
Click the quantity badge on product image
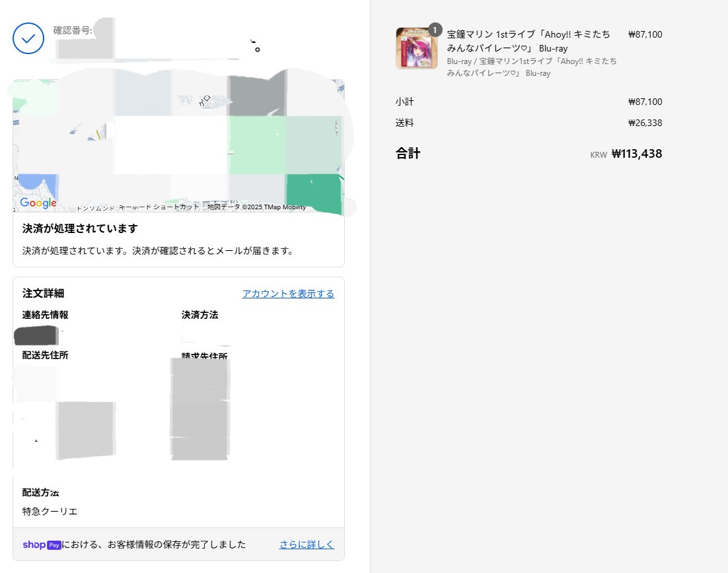(435, 30)
